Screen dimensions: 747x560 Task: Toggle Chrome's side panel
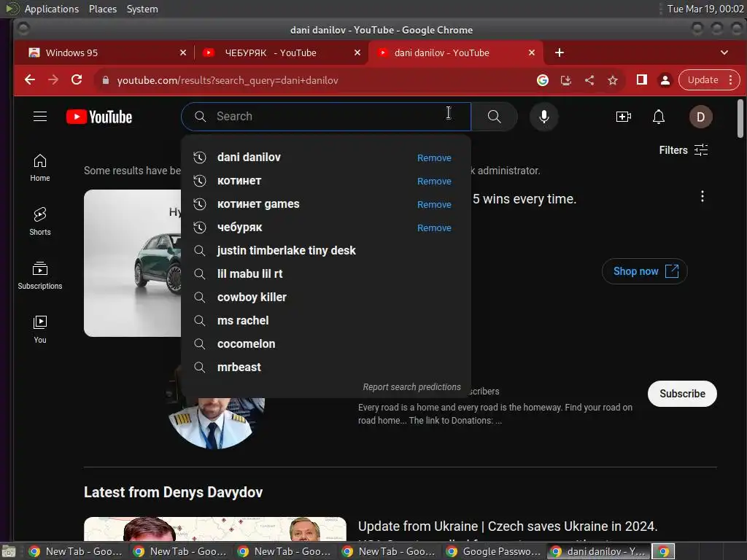(x=642, y=80)
